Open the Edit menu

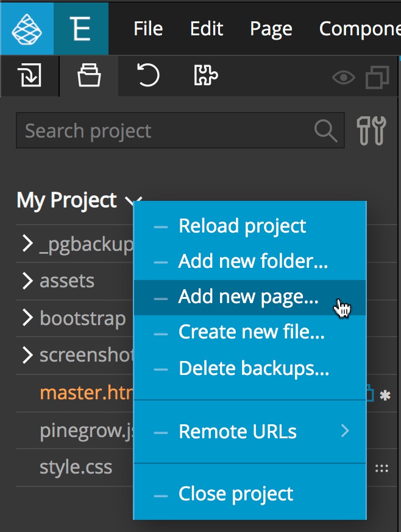click(x=206, y=29)
